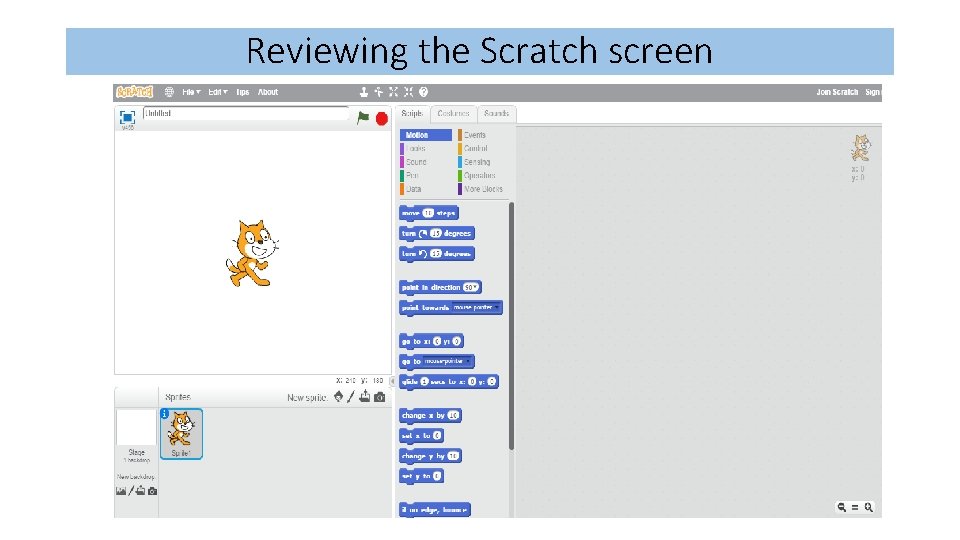Switch the stage to full screen mode

click(x=127, y=118)
